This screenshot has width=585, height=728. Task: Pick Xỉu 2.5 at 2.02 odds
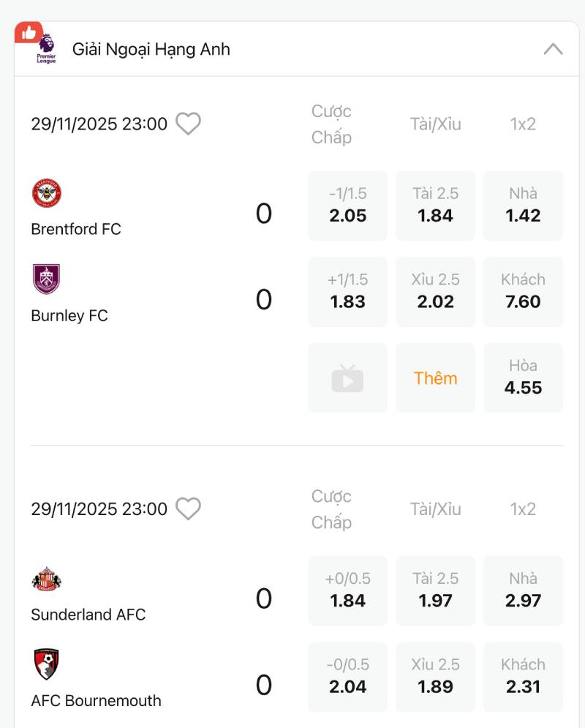pyautogui.click(x=435, y=291)
